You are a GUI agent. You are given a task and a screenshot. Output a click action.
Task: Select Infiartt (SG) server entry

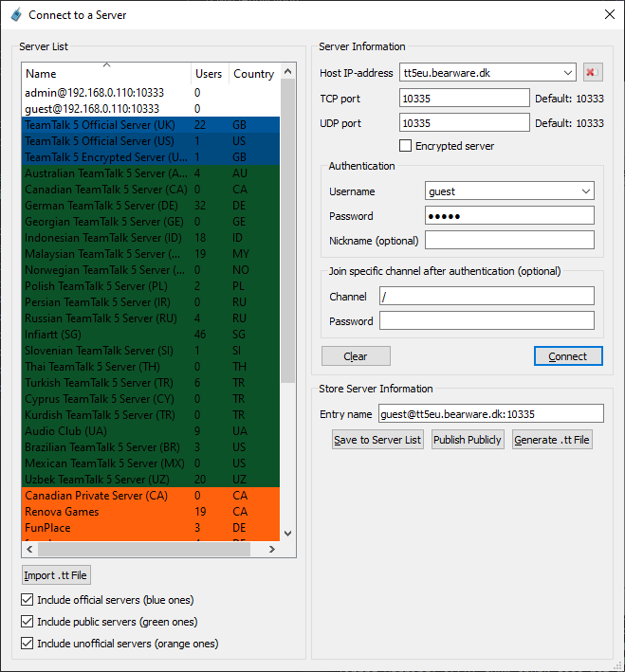pyautogui.click(x=151, y=335)
